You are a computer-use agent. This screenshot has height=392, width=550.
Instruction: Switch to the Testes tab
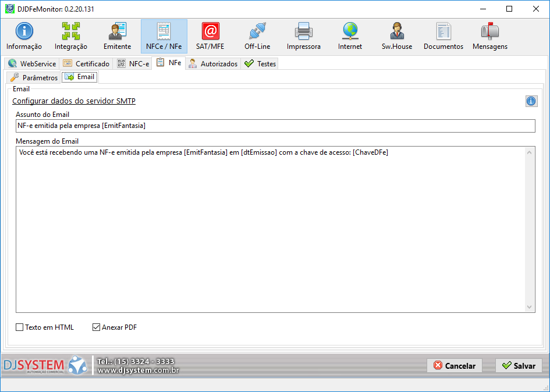pyautogui.click(x=260, y=63)
